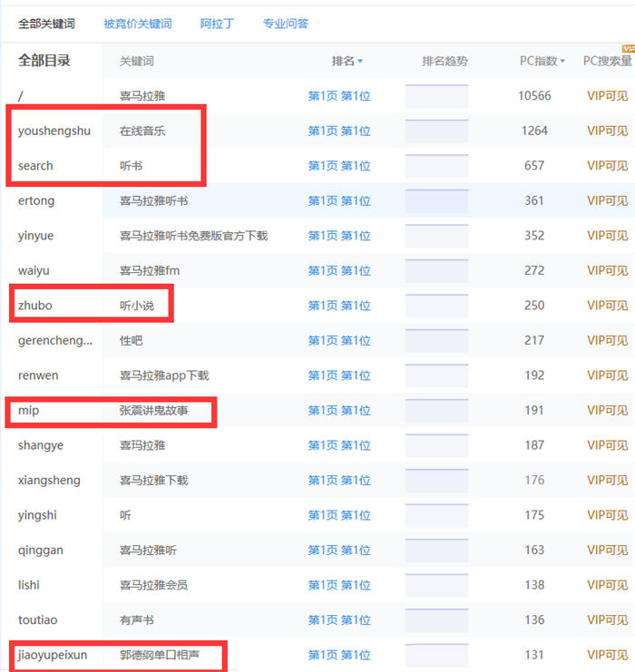
Task: Select the root "/" directory
Action: click(21, 96)
